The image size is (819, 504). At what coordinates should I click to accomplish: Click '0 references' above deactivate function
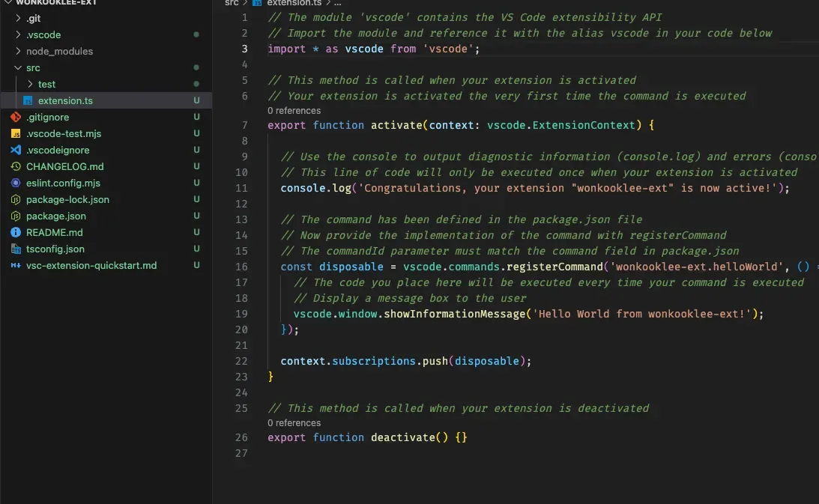pyautogui.click(x=294, y=423)
